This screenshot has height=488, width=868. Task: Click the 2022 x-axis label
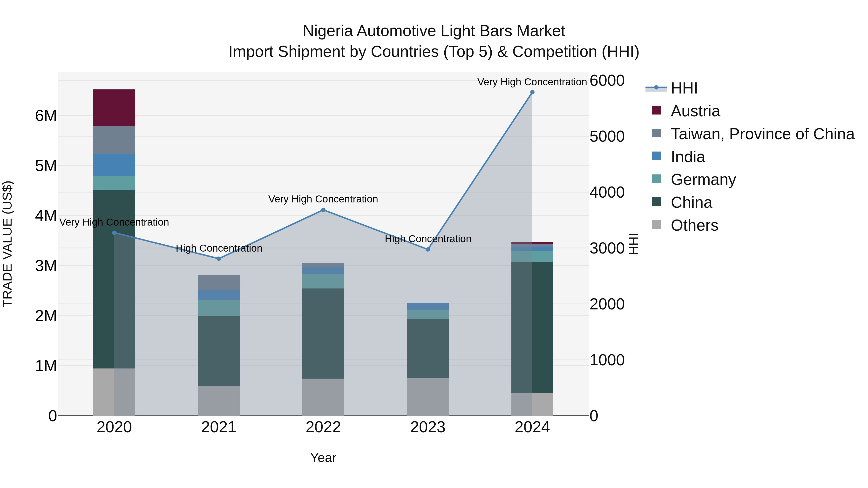tap(323, 427)
